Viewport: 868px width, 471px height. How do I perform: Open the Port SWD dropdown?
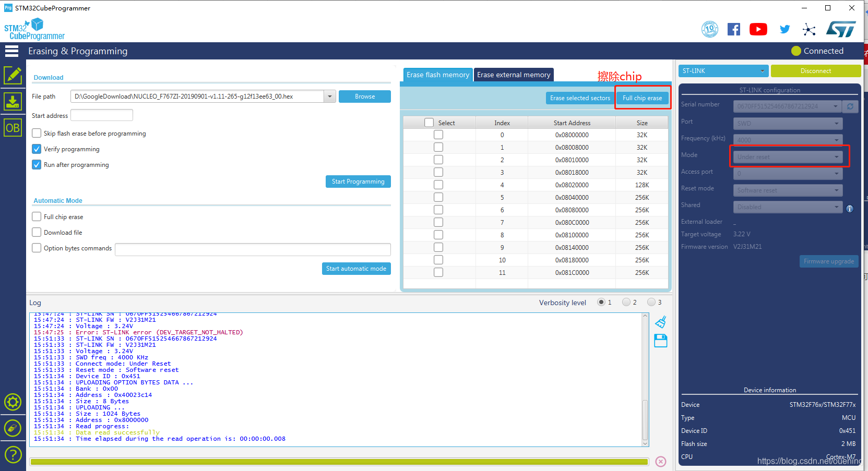[788, 124]
